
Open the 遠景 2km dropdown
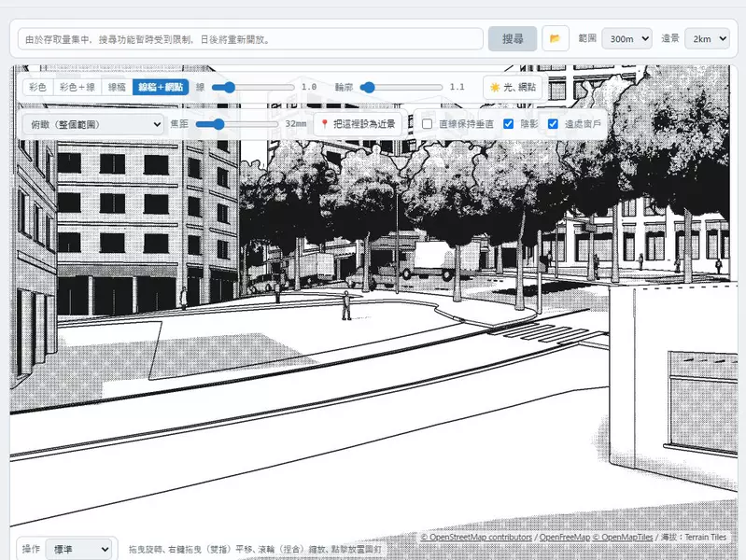pyautogui.click(x=707, y=38)
